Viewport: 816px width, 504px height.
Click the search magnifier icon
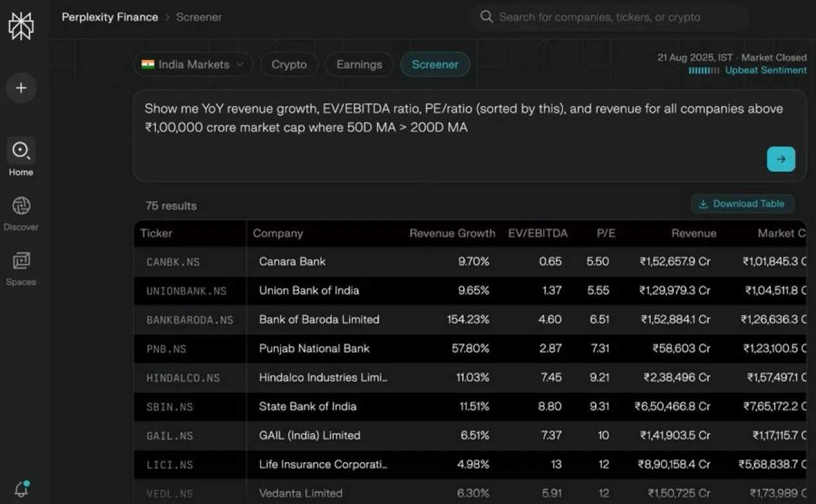487,17
